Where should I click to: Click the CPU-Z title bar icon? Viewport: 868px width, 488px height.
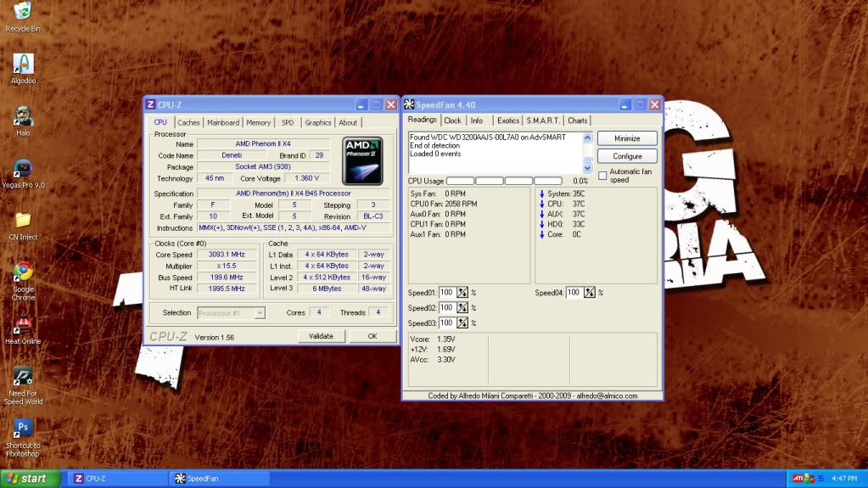[x=150, y=104]
